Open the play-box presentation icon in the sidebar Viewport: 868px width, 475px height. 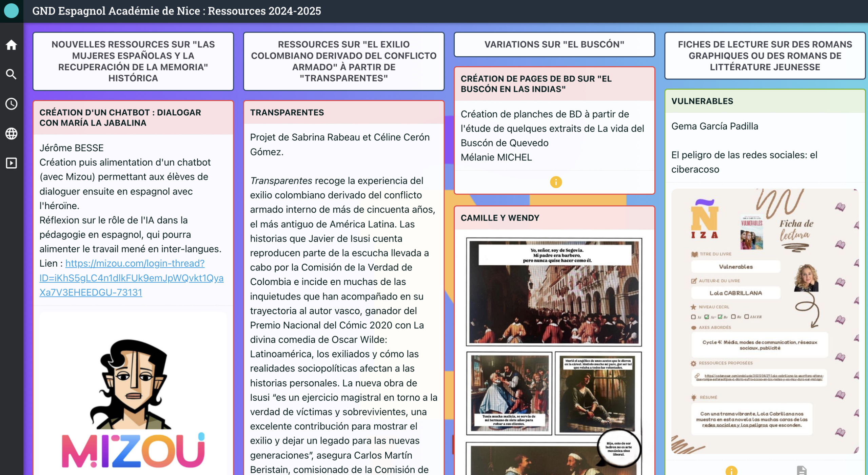pos(12,163)
